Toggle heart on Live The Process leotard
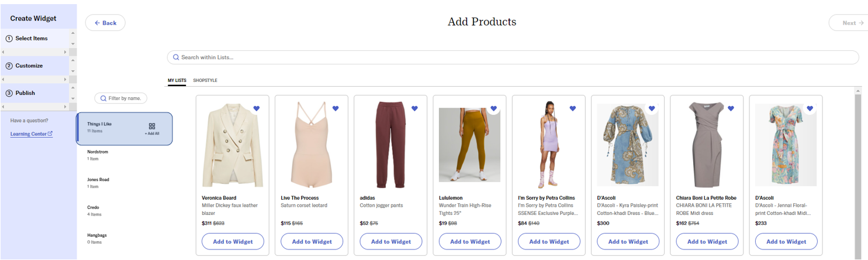Viewport: 868px width, 260px height. click(x=336, y=108)
